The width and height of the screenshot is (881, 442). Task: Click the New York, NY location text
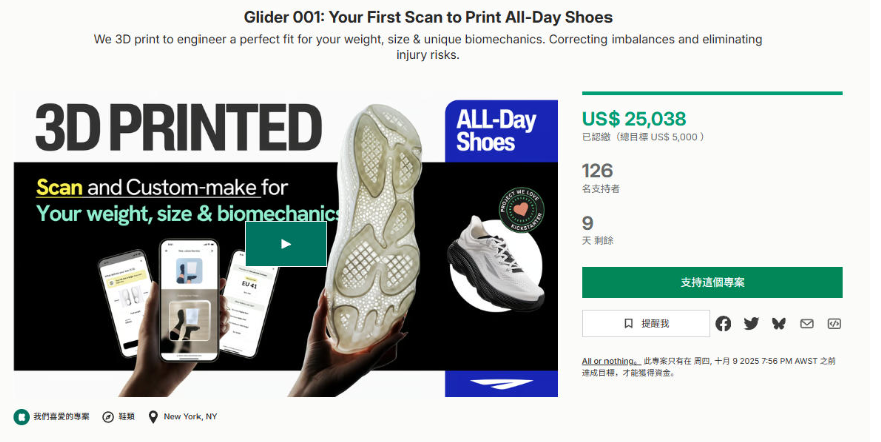[x=190, y=417]
